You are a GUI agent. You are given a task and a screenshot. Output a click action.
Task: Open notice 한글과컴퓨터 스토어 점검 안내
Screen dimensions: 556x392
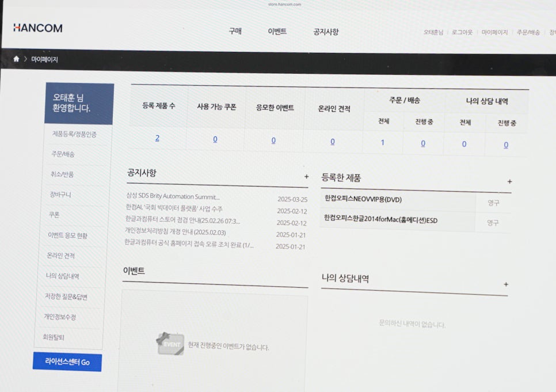[x=182, y=220]
